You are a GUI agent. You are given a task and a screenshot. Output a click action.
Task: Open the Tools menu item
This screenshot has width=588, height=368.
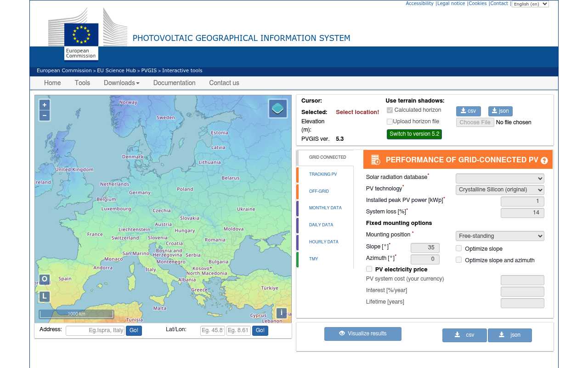(x=82, y=83)
